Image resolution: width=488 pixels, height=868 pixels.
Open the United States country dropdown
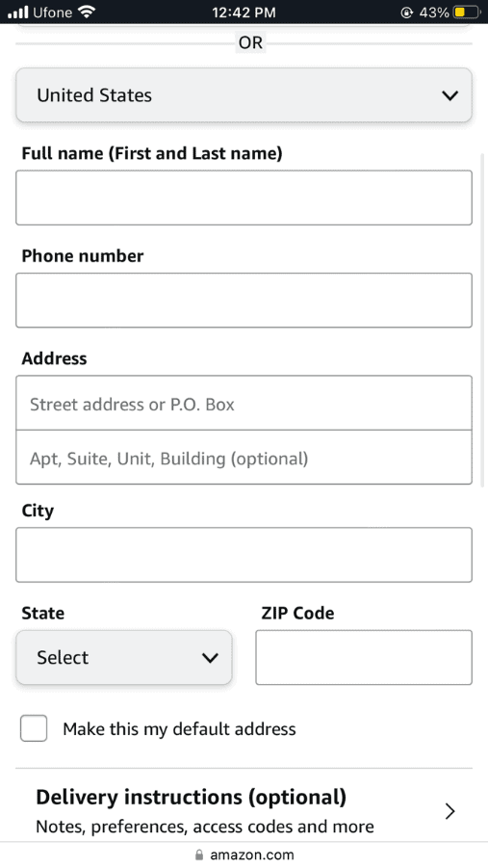click(244, 95)
